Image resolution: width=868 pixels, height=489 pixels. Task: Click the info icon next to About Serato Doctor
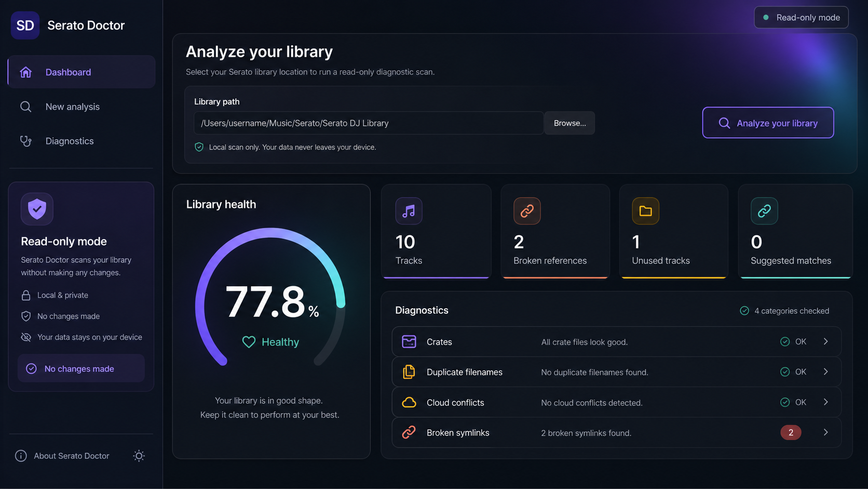(x=21, y=456)
